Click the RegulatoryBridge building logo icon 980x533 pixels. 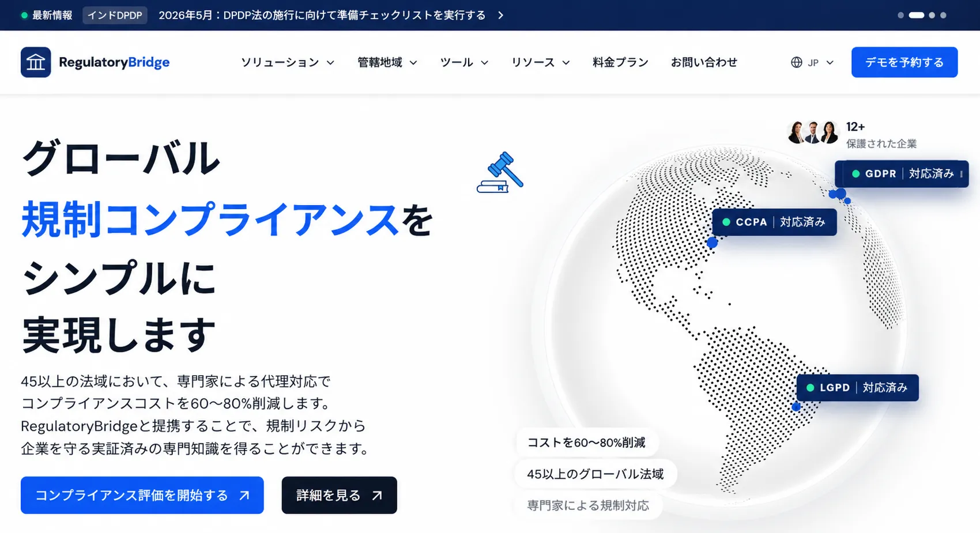pos(36,62)
